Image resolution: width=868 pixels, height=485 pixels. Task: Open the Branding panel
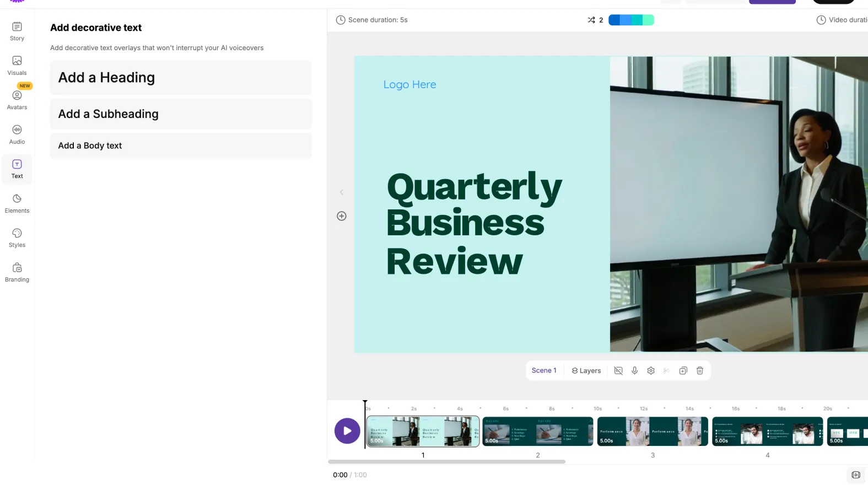pyautogui.click(x=17, y=272)
